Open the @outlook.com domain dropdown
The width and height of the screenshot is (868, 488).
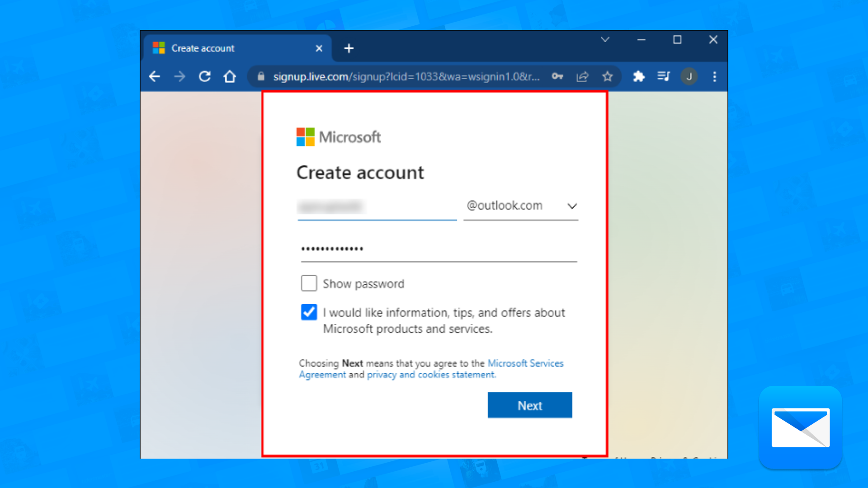572,206
